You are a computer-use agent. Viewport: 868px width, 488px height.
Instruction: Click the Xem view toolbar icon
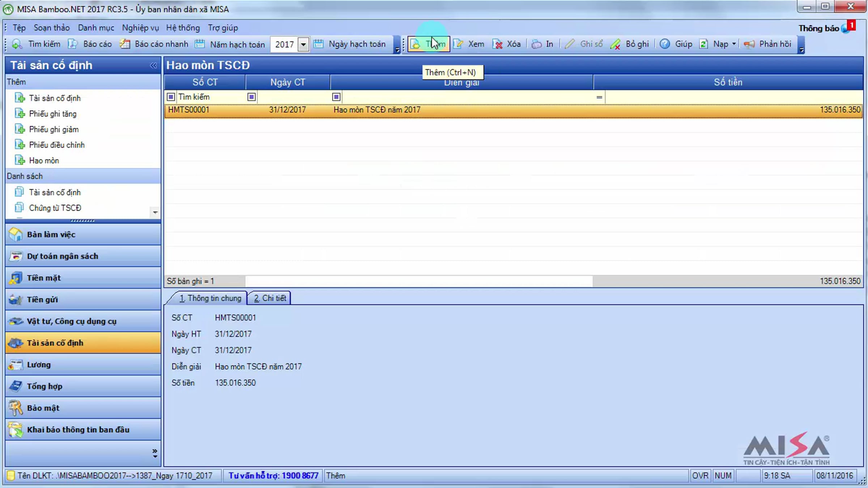pos(458,44)
